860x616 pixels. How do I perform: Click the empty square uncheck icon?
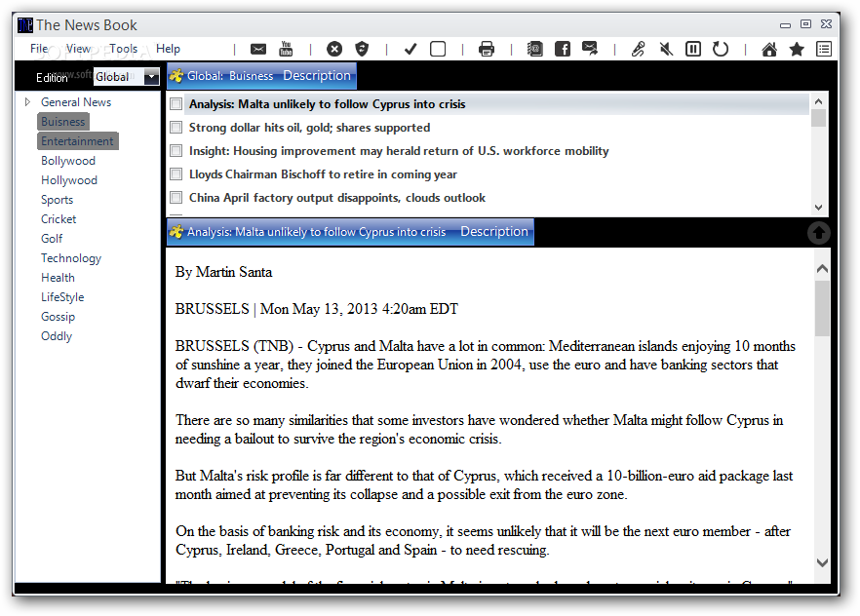438,50
